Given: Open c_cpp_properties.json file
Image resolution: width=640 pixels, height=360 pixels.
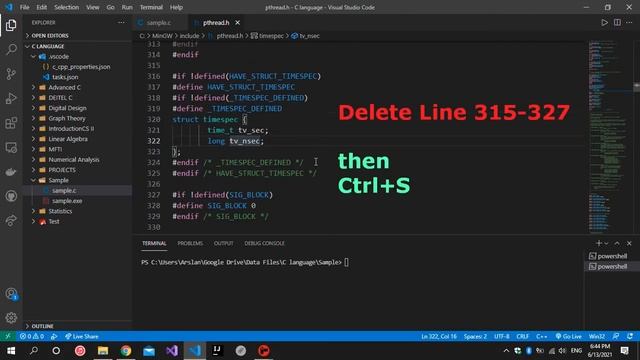Looking at the screenshot, I should tap(81, 67).
